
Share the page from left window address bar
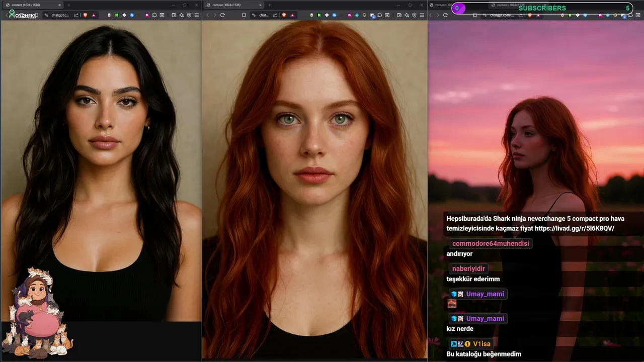pyautogui.click(x=76, y=15)
